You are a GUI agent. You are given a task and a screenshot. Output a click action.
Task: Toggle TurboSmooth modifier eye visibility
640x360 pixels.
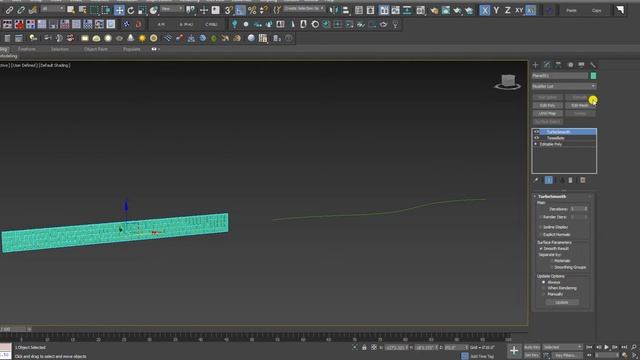pyautogui.click(x=537, y=132)
